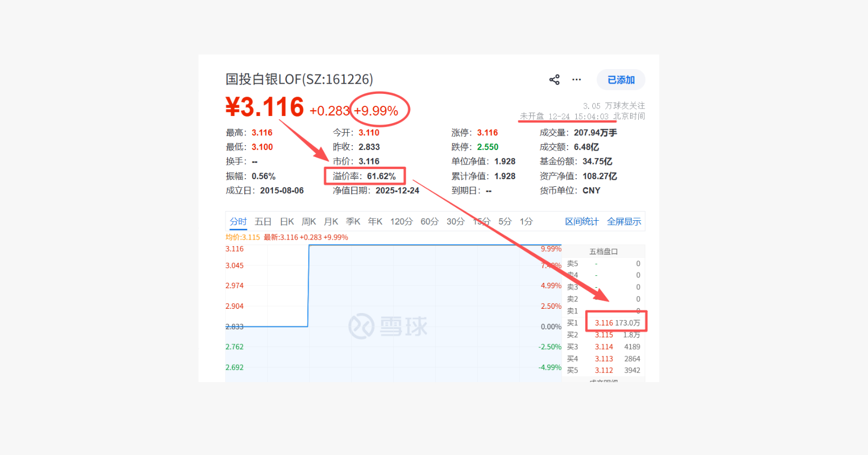Click the 振幅 value 0.56%

pos(264,176)
